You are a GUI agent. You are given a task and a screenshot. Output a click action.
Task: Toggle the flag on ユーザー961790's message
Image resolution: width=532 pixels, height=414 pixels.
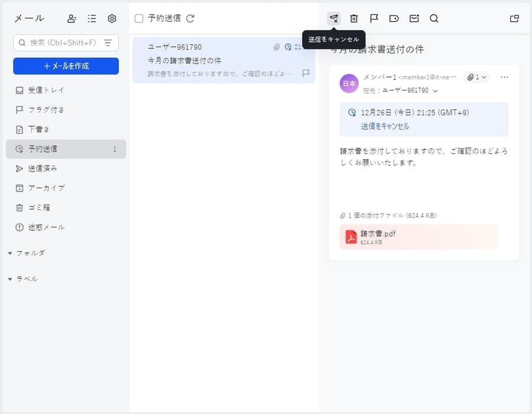pos(305,74)
